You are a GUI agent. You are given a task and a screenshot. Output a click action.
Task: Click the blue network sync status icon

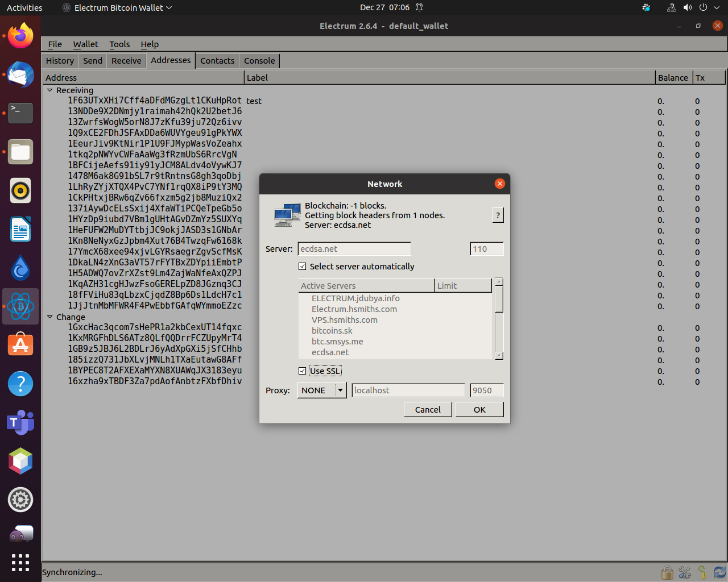tap(720, 572)
